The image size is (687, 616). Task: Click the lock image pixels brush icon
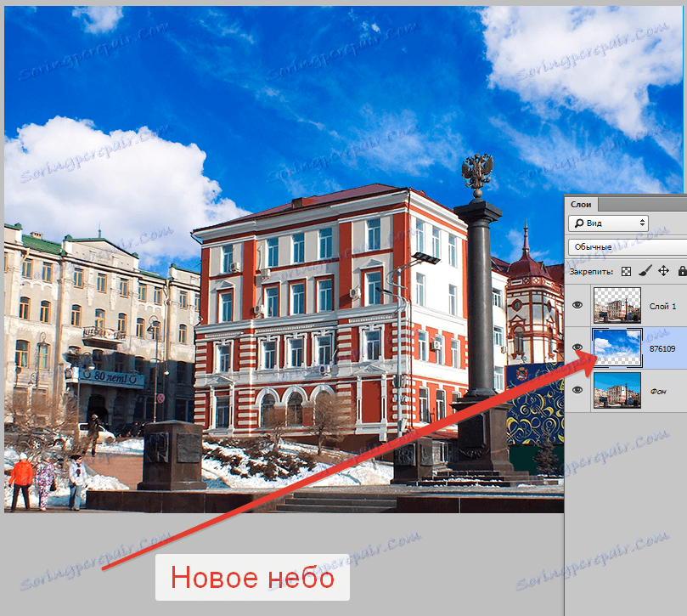pyautogui.click(x=644, y=270)
